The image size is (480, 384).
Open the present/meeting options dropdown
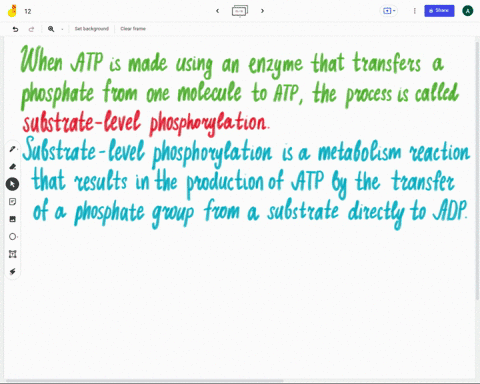coord(389,11)
